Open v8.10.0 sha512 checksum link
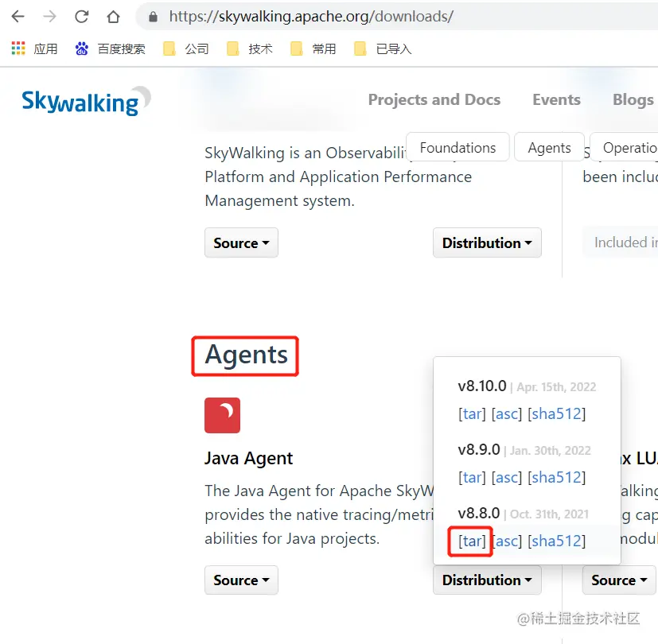The height and width of the screenshot is (644, 658). pyautogui.click(x=556, y=413)
